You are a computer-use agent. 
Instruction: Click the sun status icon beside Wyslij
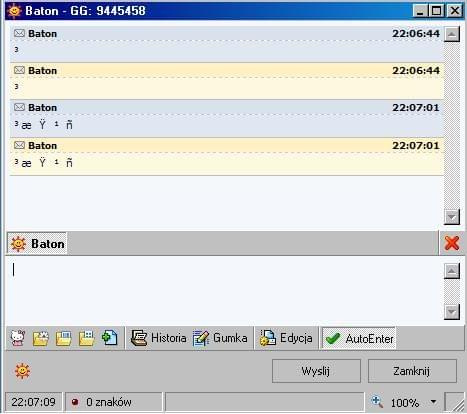(x=22, y=371)
